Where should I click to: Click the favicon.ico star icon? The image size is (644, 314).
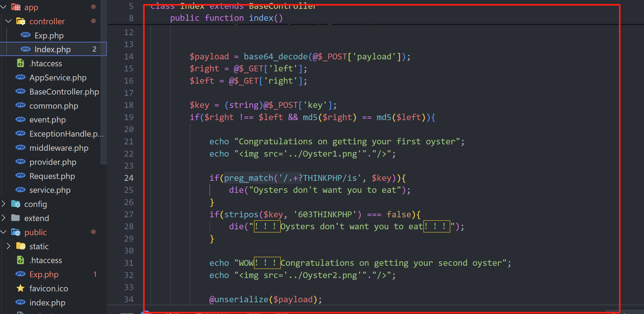pyautogui.click(x=21, y=288)
